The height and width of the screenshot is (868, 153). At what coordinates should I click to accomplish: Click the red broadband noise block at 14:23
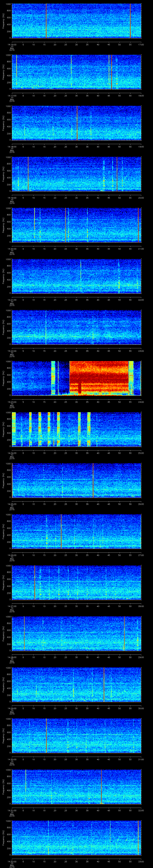(x=99, y=377)
